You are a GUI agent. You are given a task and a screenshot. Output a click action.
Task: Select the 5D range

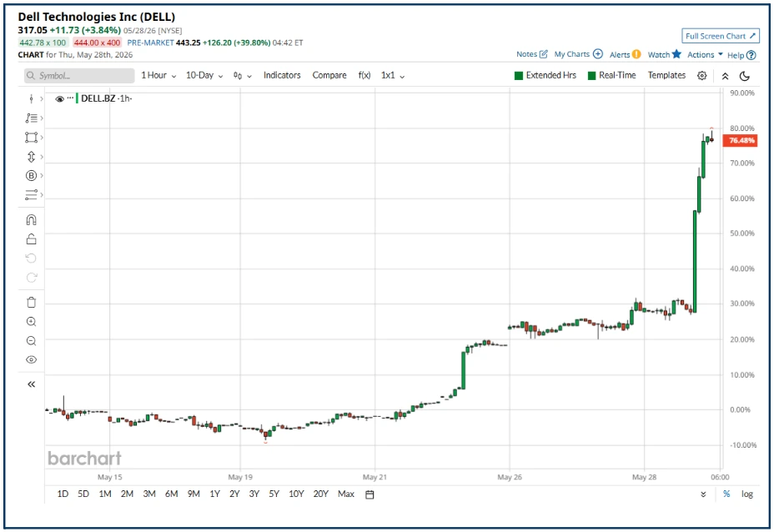[x=83, y=494]
